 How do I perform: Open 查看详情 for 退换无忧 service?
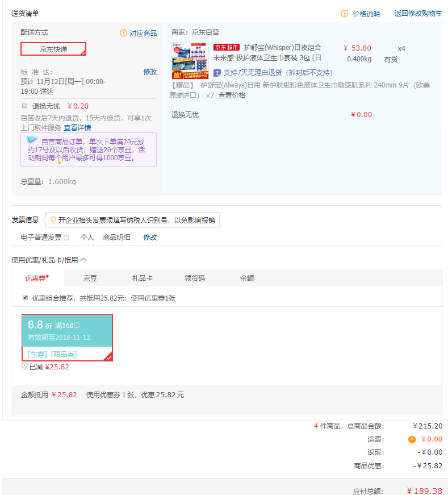tap(77, 128)
